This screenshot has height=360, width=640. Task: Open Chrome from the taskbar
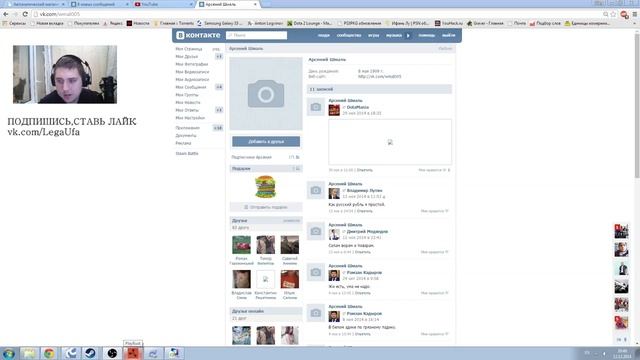point(49,353)
